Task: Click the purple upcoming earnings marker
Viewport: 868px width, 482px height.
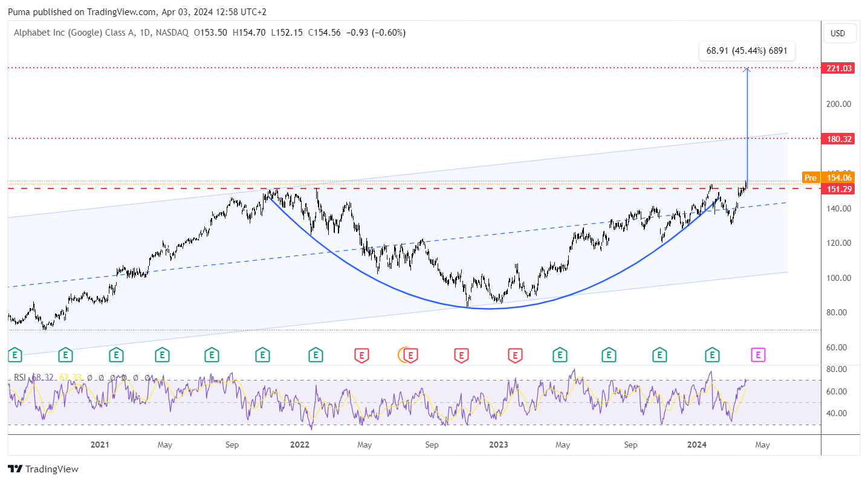Action: pos(759,355)
